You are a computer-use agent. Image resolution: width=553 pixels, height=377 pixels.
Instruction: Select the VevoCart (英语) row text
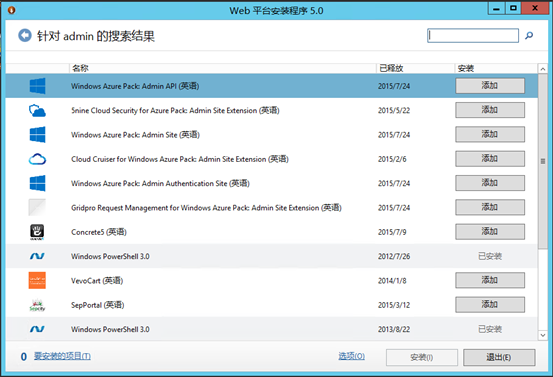(x=97, y=281)
